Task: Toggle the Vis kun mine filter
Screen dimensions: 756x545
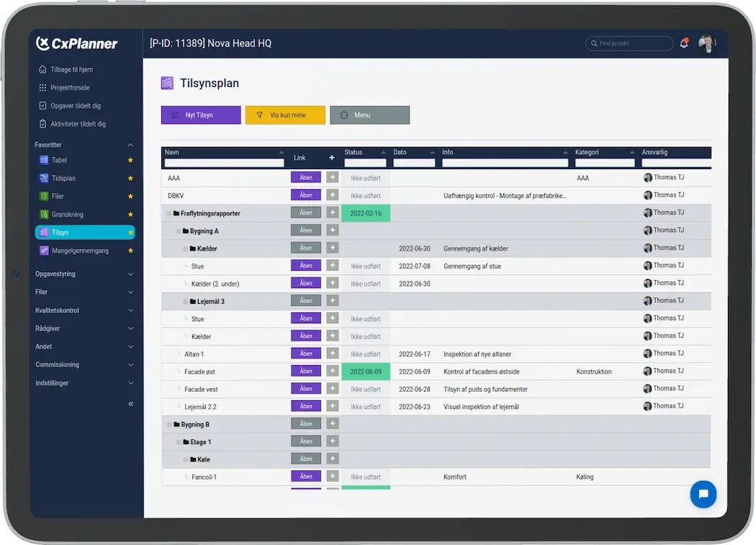Action: click(285, 115)
